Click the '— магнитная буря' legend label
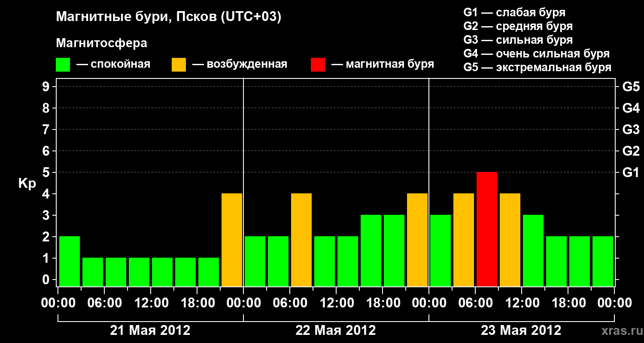Screen dimensions: 644x343 click(383, 64)
